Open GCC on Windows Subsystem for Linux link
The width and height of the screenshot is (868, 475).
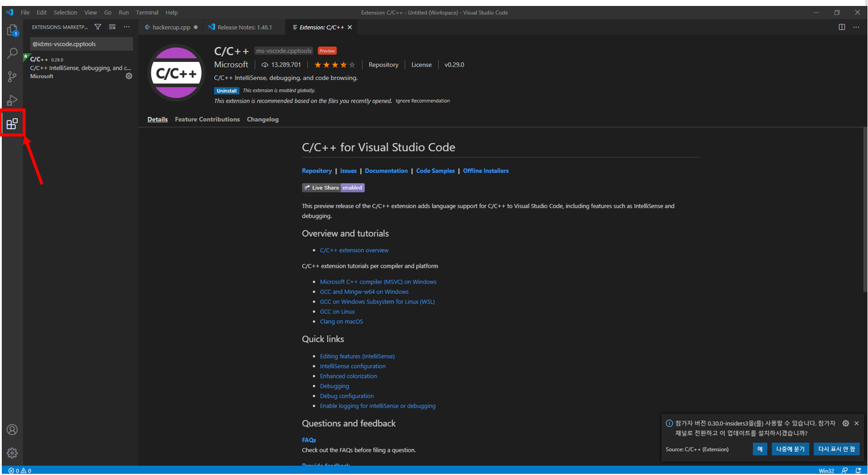click(x=377, y=302)
